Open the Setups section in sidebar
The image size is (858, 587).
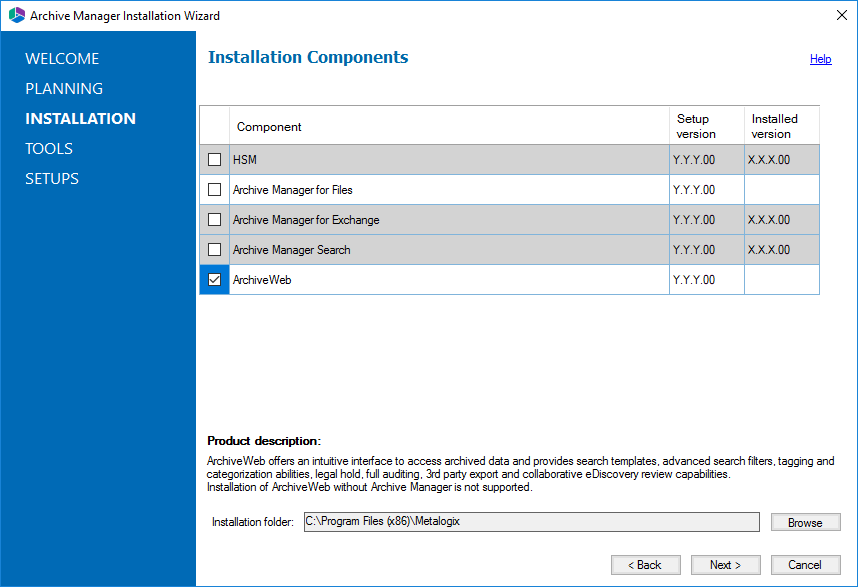[52, 179]
